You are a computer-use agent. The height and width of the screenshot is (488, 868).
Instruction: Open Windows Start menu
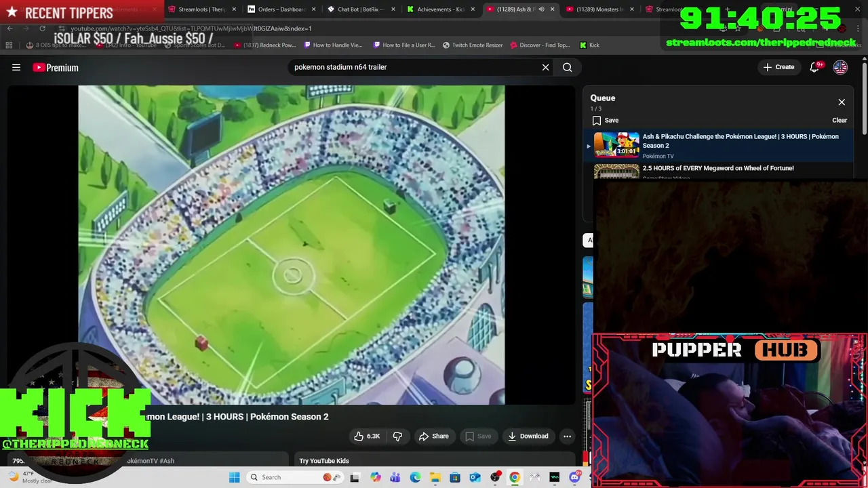pyautogui.click(x=234, y=477)
